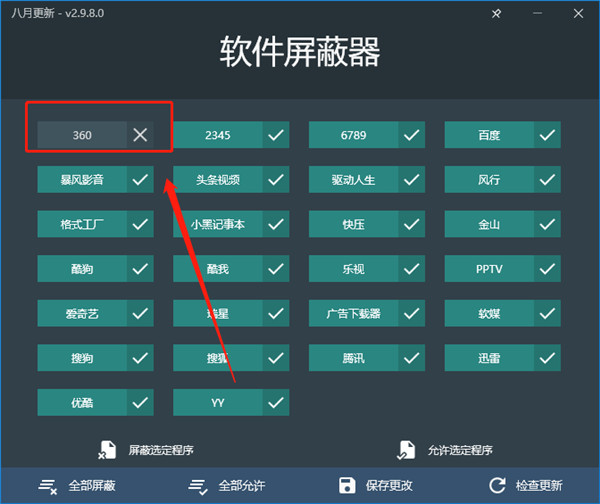Toggle the 腾讯 checkmark

click(x=411, y=358)
